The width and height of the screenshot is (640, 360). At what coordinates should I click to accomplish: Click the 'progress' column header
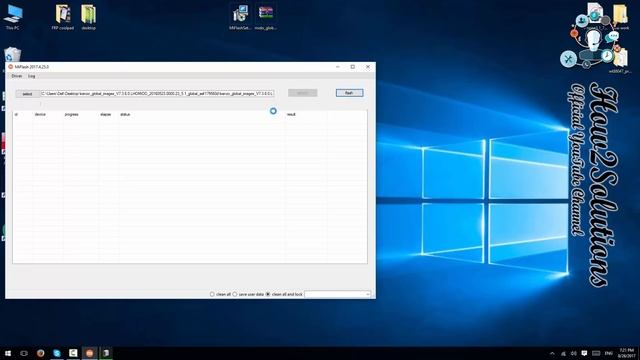pos(71,114)
